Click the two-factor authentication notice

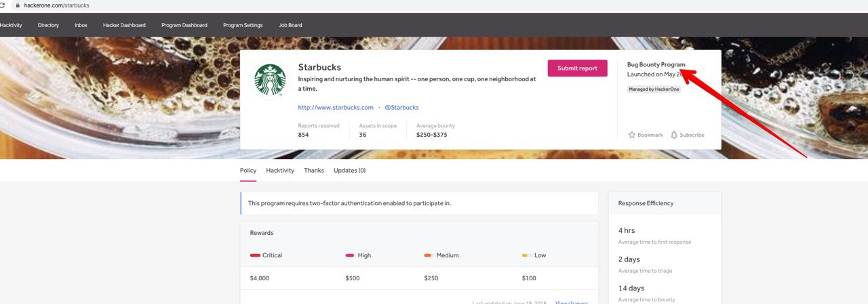pos(419,203)
